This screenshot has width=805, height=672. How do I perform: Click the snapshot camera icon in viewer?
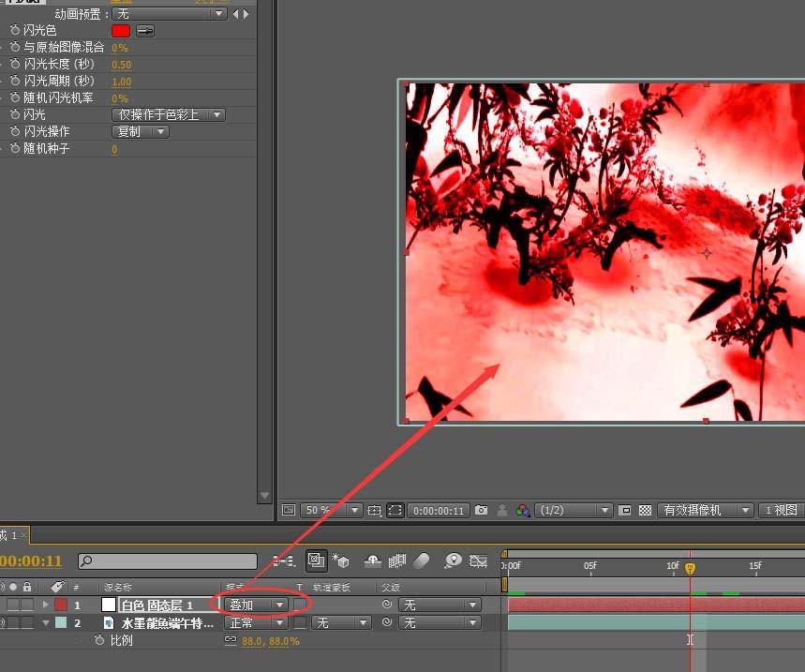[481, 511]
